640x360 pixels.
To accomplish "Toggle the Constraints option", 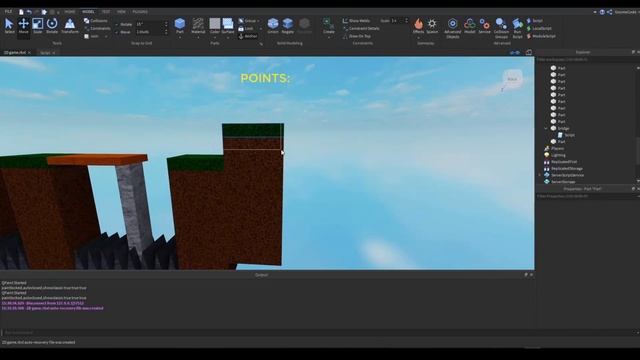I will 97,28.
